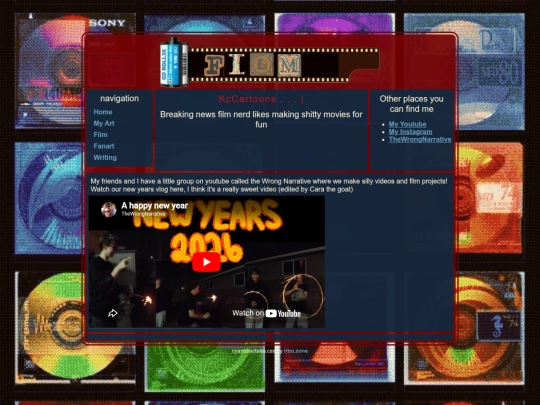Click the channel avatar on the video
Viewport: 540px width, 405px height.
108,209
